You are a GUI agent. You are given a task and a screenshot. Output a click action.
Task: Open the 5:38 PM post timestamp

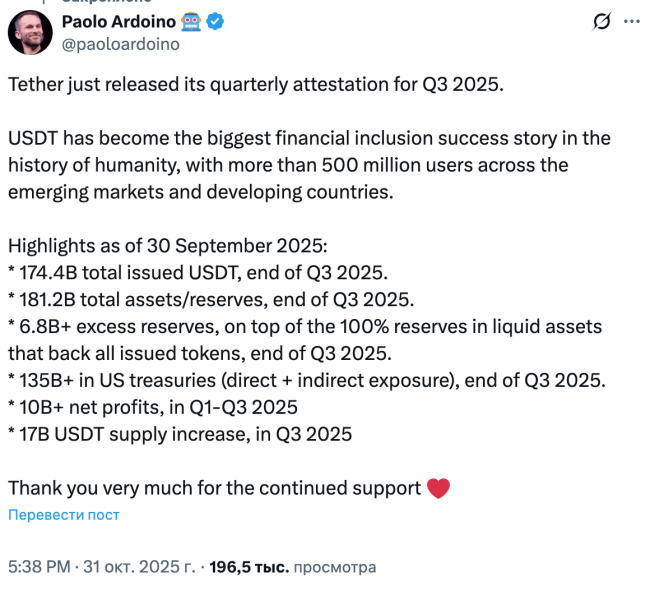coord(39,567)
